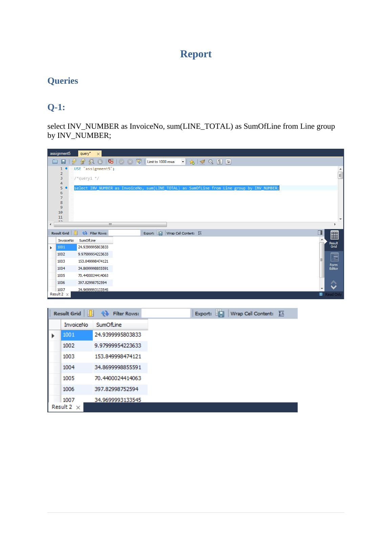392x555 pixels.
Task: Select the upper Result 2 tab
Action: (57, 294)
